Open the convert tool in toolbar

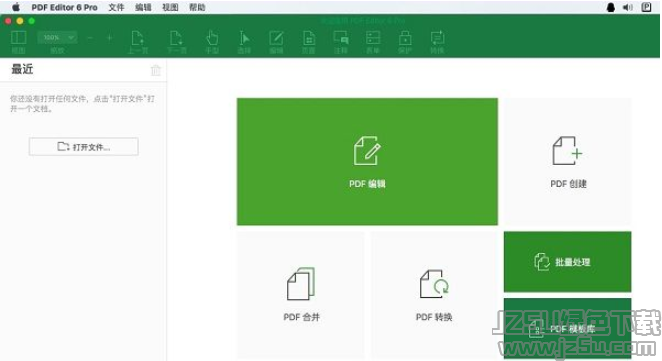pyautogui.click(x=437, y=38)
